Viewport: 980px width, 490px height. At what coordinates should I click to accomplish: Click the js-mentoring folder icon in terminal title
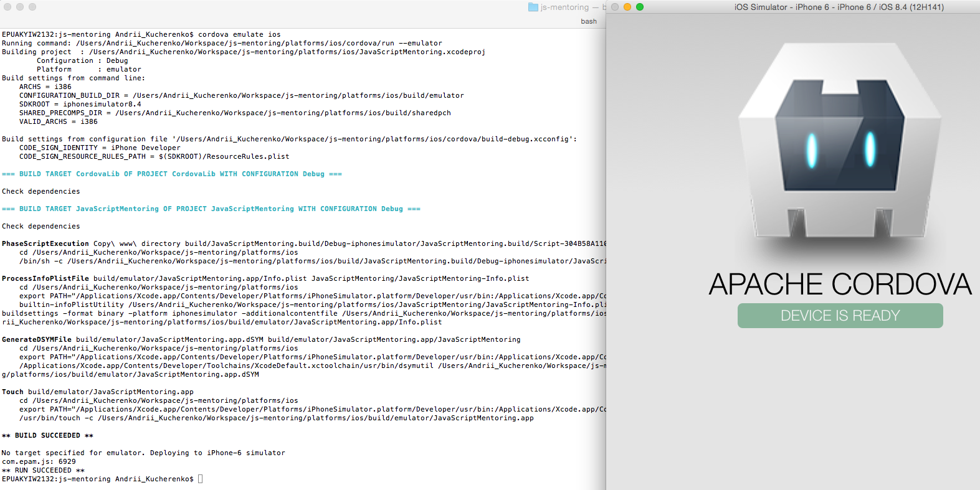(533, 7)
